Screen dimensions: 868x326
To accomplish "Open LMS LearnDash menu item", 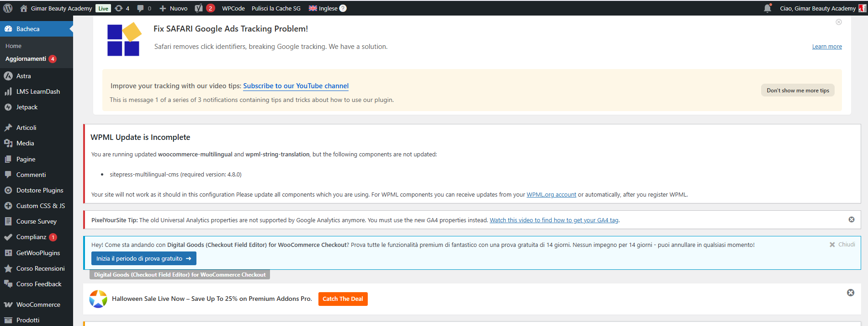I will (38, 91).
